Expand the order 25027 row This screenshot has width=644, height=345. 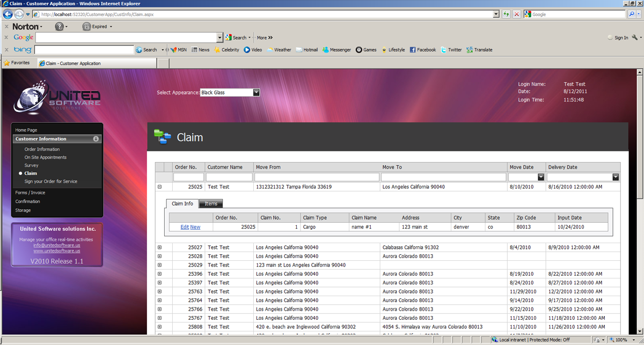pos(159,247)
